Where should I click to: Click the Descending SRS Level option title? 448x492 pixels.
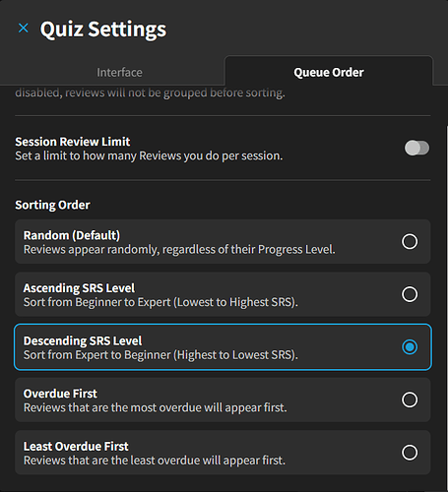[83, 340]
